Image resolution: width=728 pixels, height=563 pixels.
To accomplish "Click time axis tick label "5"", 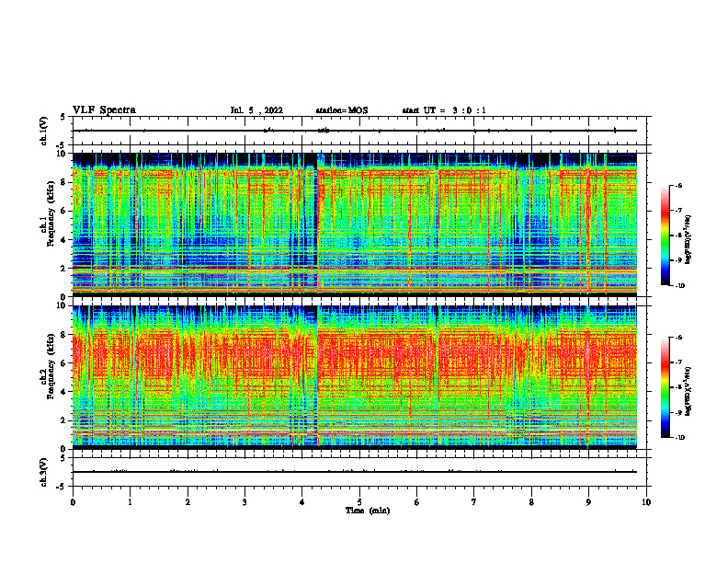I will tap(359, 502).
